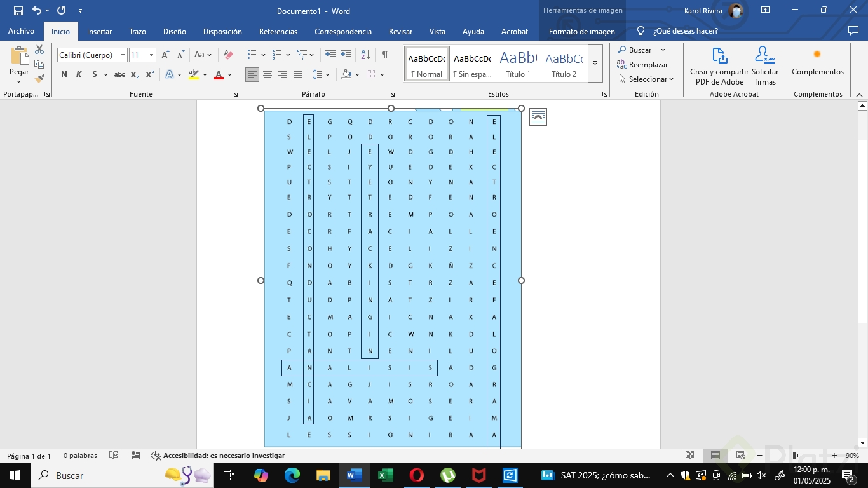Viewport: 868px width, 488px height.
Task: Increase font size with the larger A
Action: (x=165, y=55)
